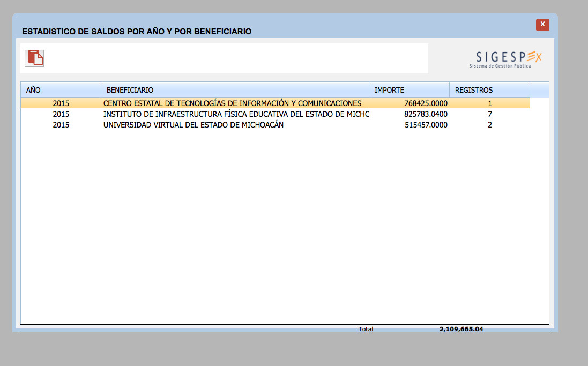Image resolution: width=588 pixels, height=366 pixels.
Task: Sort by the BENEFICIARIO column header
Action: (x=235, y=90)
